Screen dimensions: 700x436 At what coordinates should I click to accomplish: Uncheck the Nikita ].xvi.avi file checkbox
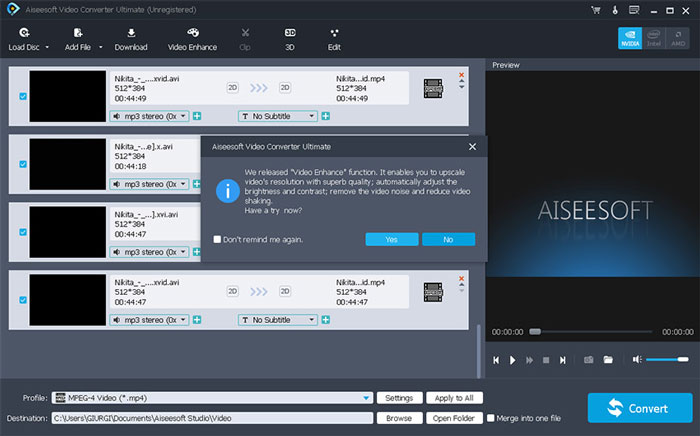[x=23, y=232]
